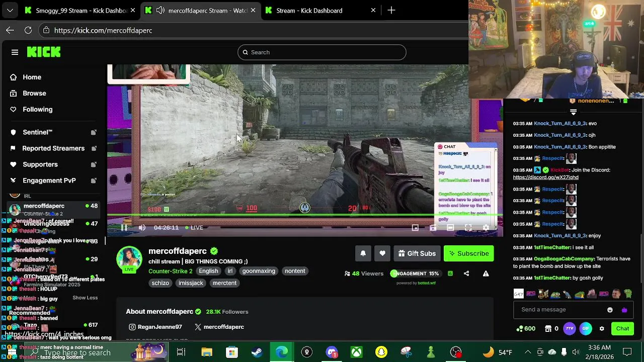This screenshot has width=644, height=362.
Task: Open the emoji picker in chat
Action: [x=610, y=310]
